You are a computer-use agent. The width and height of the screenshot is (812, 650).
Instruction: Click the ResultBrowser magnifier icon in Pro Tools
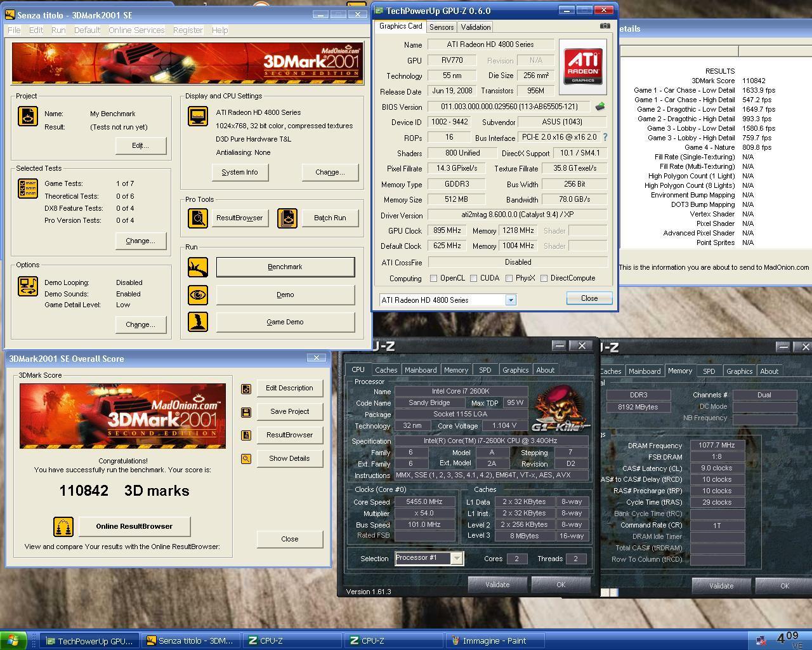(x=198, y=218)
